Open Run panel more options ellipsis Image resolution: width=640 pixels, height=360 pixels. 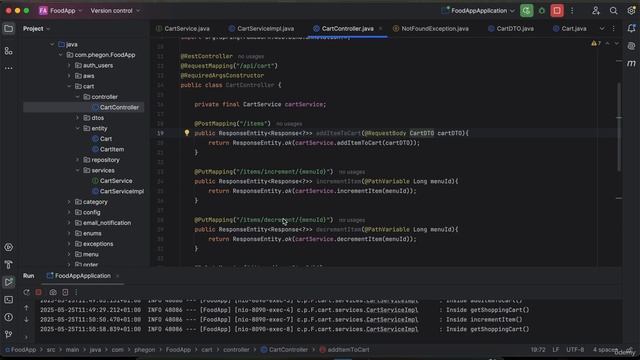tap(76, 292)
